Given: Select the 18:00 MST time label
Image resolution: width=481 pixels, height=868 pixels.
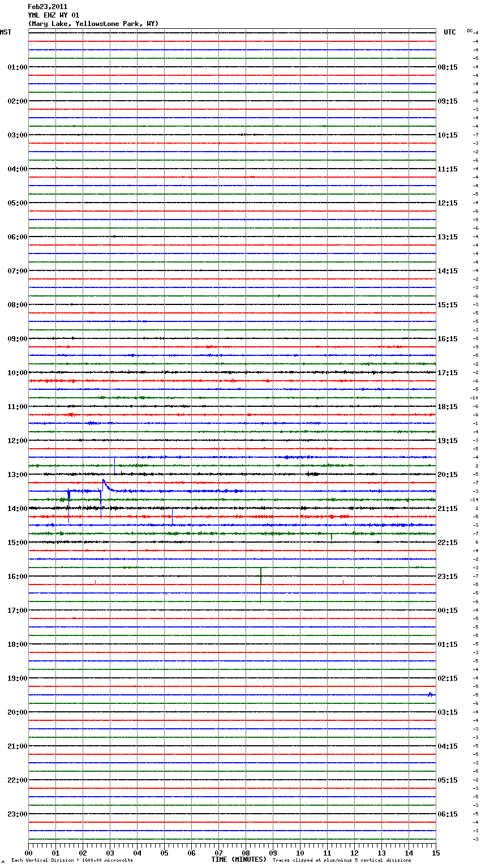Looking at the screenshot, I should click(x=18, y=644).
